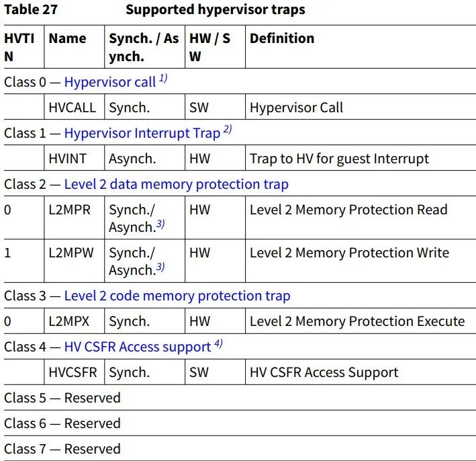Click the HVCSFR name cell
476x461 pixels.
73,372
